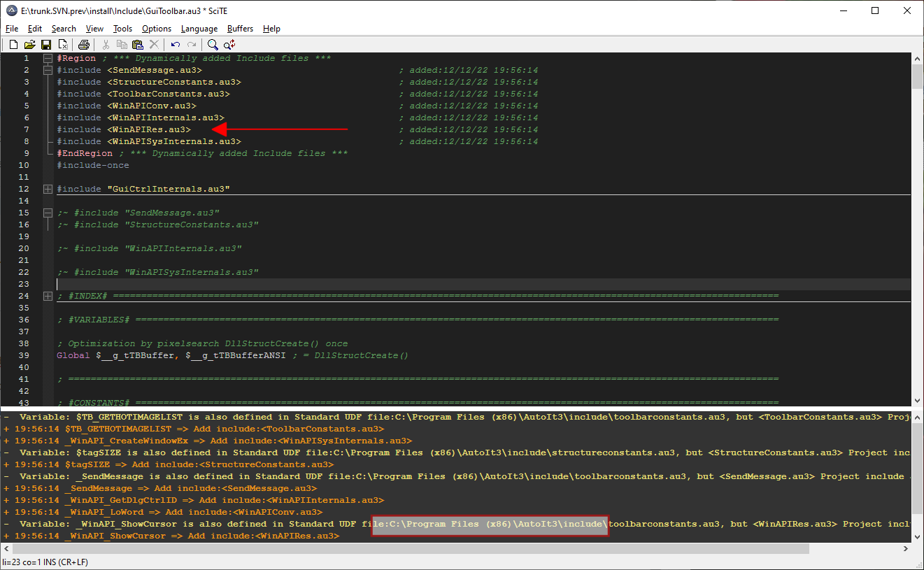Screen dimensions: 924x570
Task: Open the View menu
Action: [x=94, y=29]
